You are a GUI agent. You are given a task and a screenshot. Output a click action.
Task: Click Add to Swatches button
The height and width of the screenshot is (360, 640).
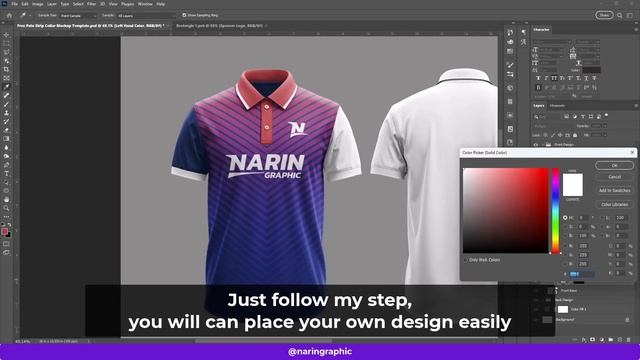click(614, 191)
